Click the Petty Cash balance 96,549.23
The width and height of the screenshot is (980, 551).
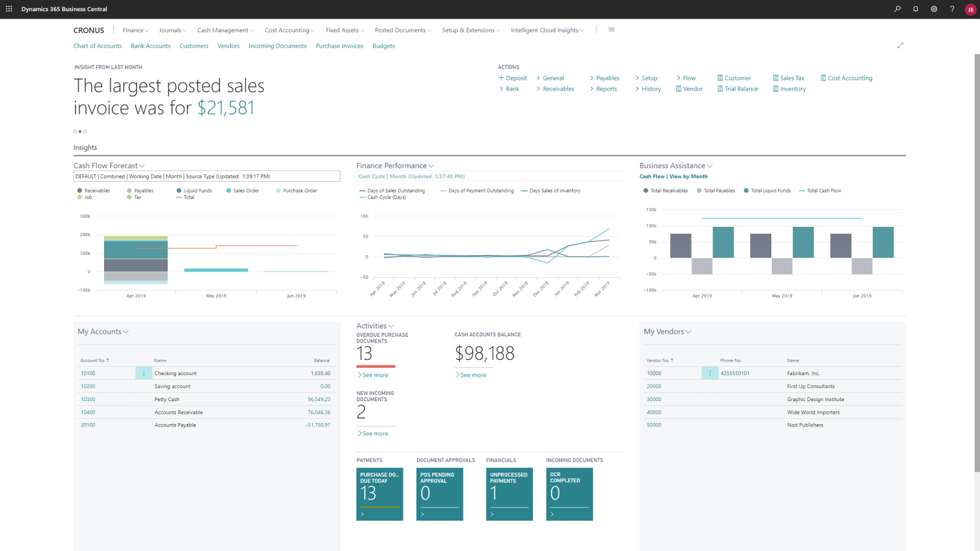click(319, 400)
